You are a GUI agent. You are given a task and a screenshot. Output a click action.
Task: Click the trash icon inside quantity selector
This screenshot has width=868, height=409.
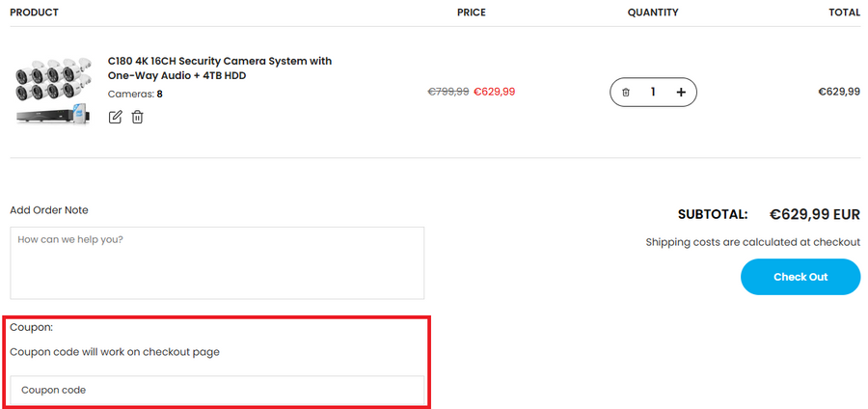[x=626, y=92]
